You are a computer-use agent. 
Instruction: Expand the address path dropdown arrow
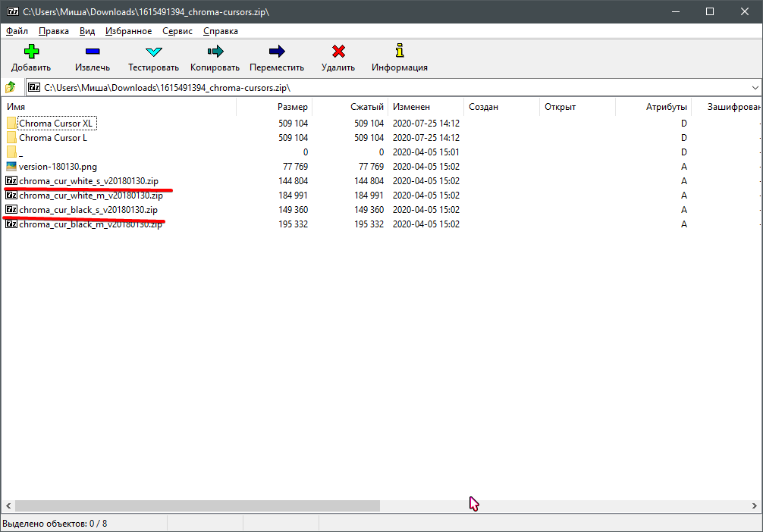[755, 88]
